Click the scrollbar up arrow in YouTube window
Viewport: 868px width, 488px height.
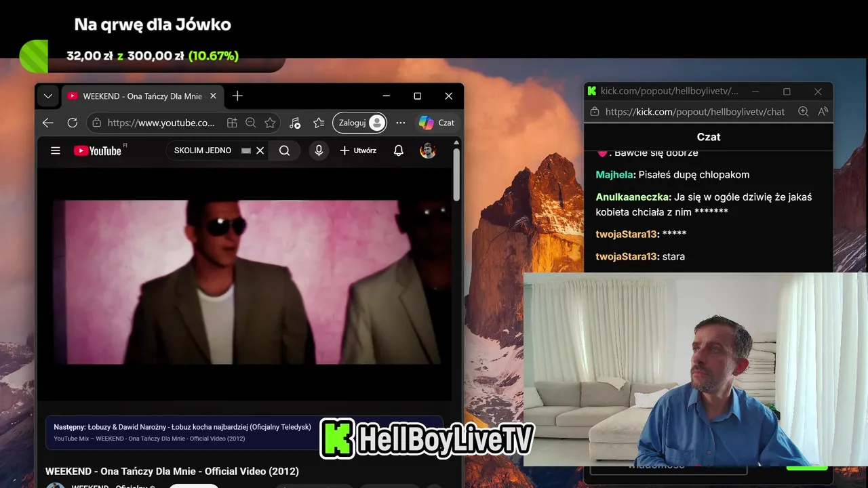(457, 142)
